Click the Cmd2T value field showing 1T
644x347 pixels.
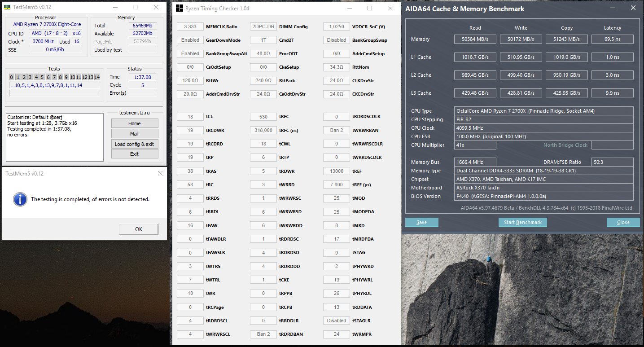click(263, 40)
